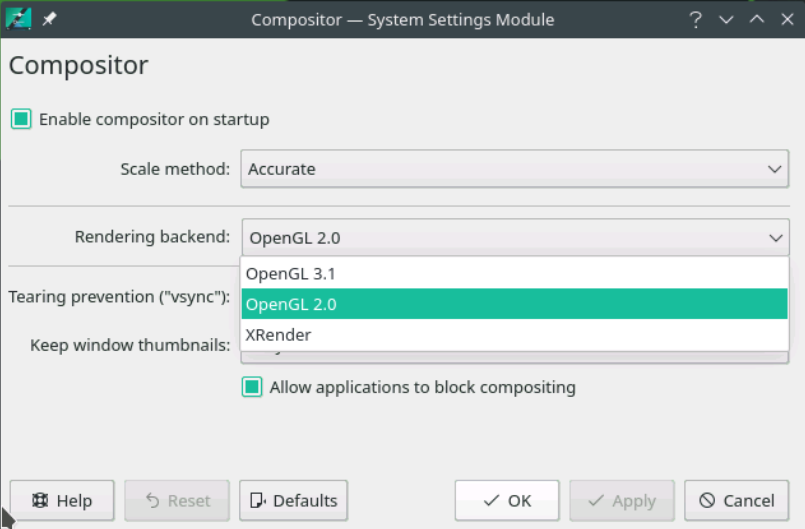The height and width of the screenshot is (529, 805).
Task: Uncheck Allow applications to block compositing
Action: pos(252,387)
